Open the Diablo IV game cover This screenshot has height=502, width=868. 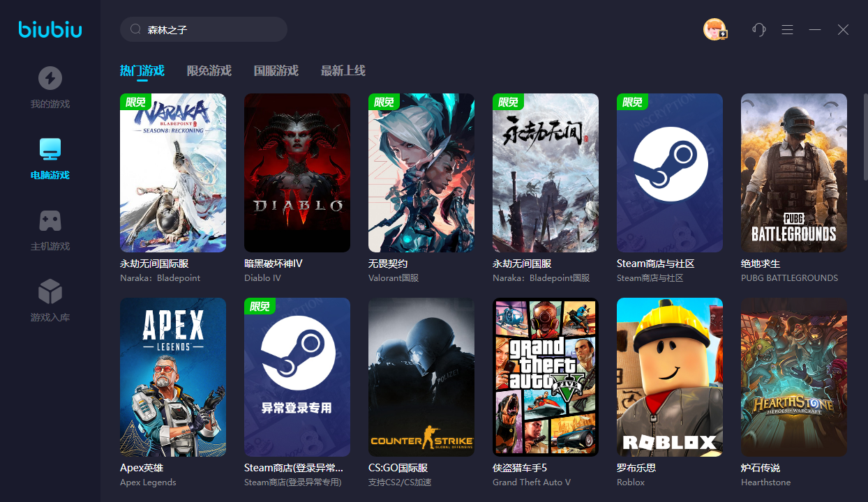point(297,173)
